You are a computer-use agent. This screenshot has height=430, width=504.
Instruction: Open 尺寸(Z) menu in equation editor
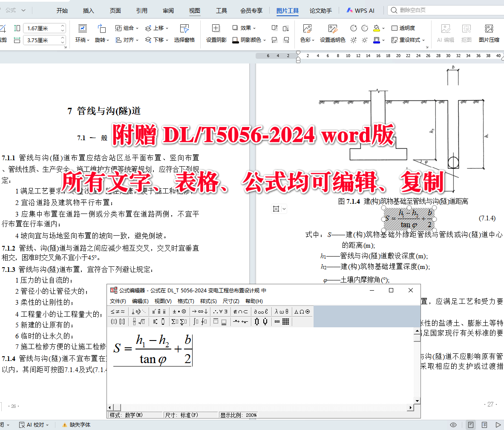[x=231, y=301]
